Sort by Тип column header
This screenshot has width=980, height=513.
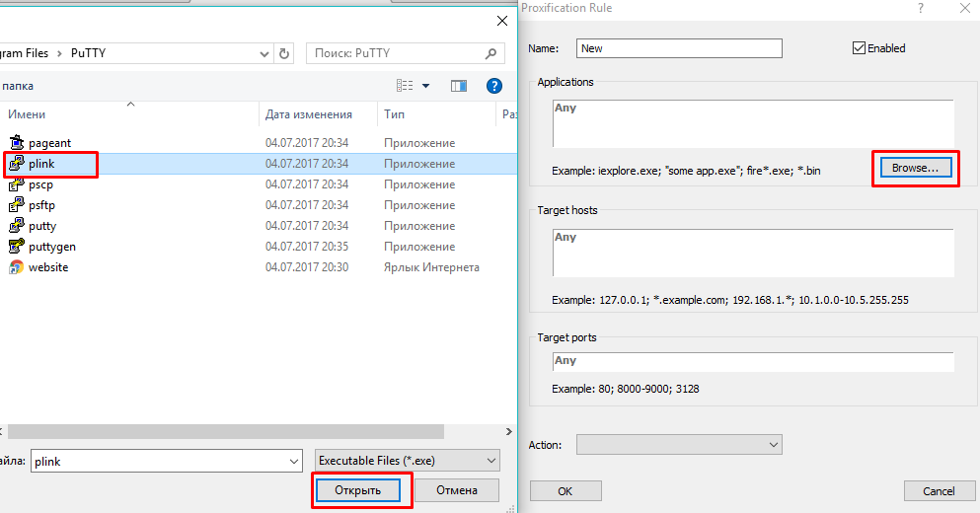tap(395, 114)
